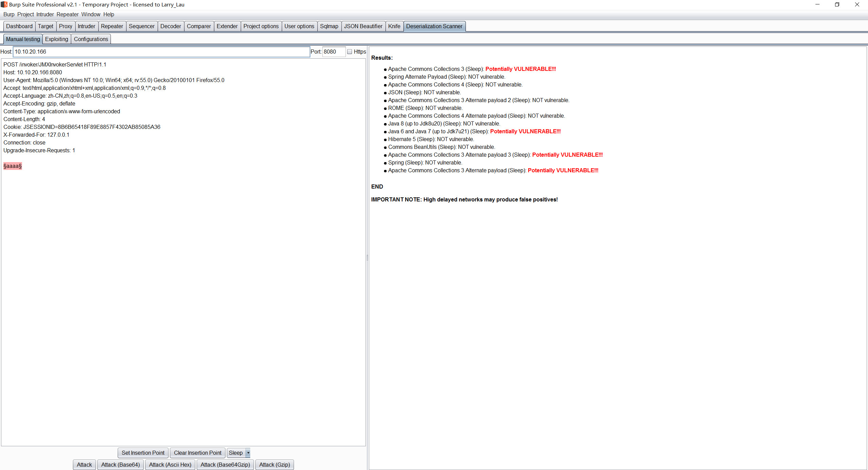Click the Collections 3 Alternate payload 2 result
The image size is (868, 470).
click(479, 100)
